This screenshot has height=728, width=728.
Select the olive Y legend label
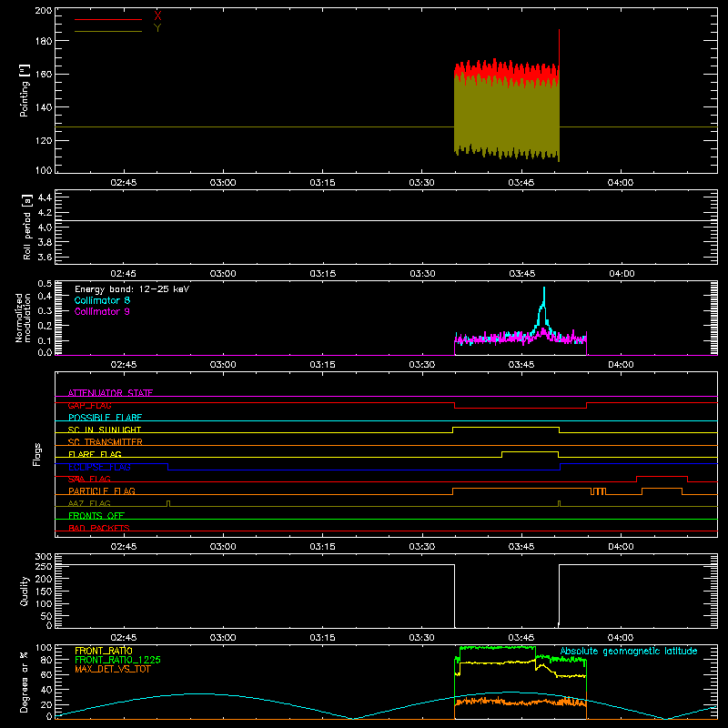coord(157,28)
